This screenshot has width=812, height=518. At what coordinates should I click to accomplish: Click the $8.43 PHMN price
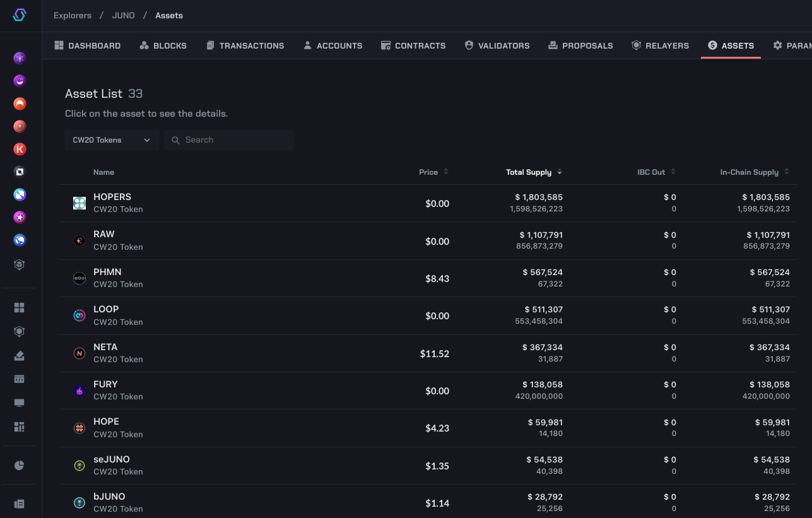pyautogui.click(x=437, y=278)
